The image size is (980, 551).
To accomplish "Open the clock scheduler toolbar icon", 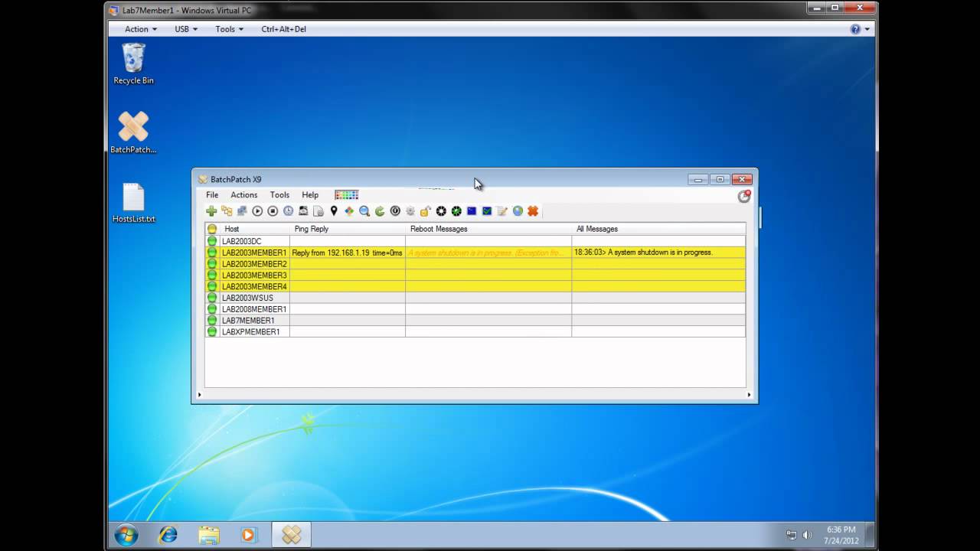I will coord(288,211).
